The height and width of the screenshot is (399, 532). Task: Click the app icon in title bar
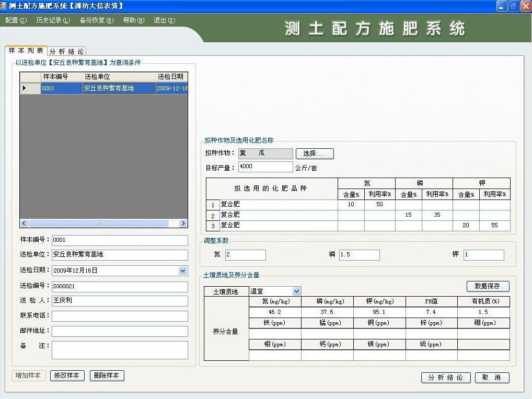4,6
